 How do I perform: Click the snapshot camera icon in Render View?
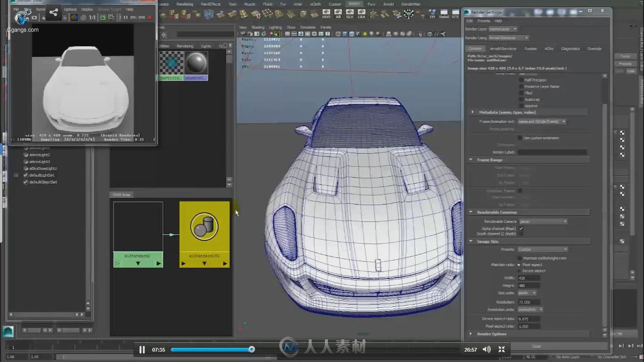pos(34,17)
